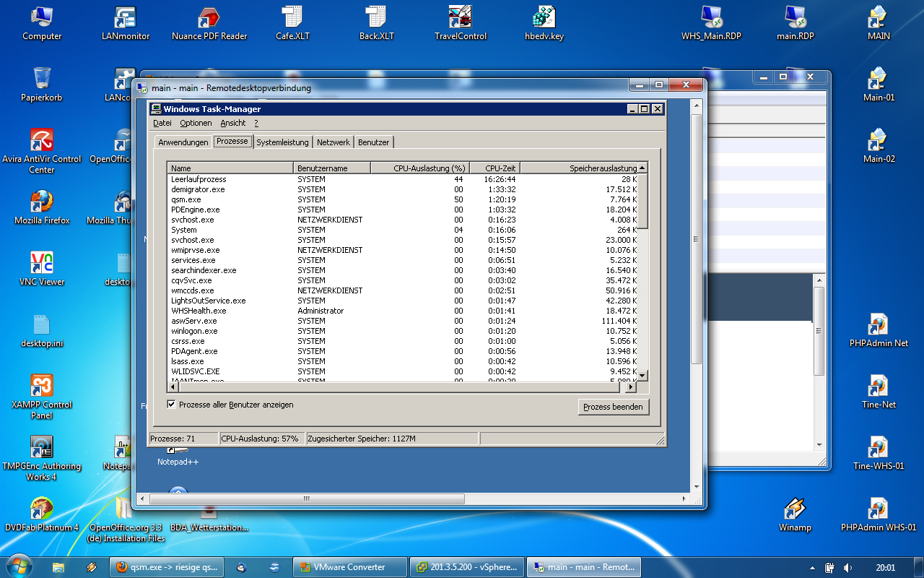Toggle Prozesse aller Benutzer anzeigen checkbox
Image resolution: width=924 pixels, height=578 pixels.
click(171, 405)
